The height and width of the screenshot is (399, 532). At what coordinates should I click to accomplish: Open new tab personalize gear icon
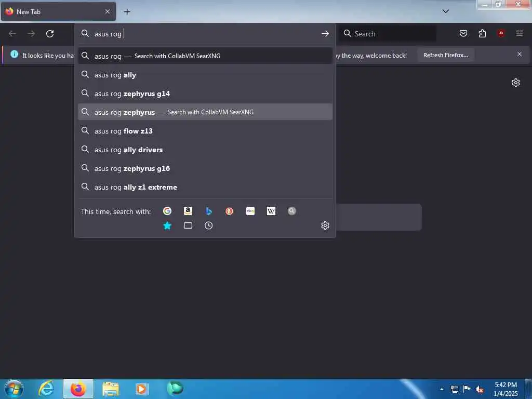point(516,83)
